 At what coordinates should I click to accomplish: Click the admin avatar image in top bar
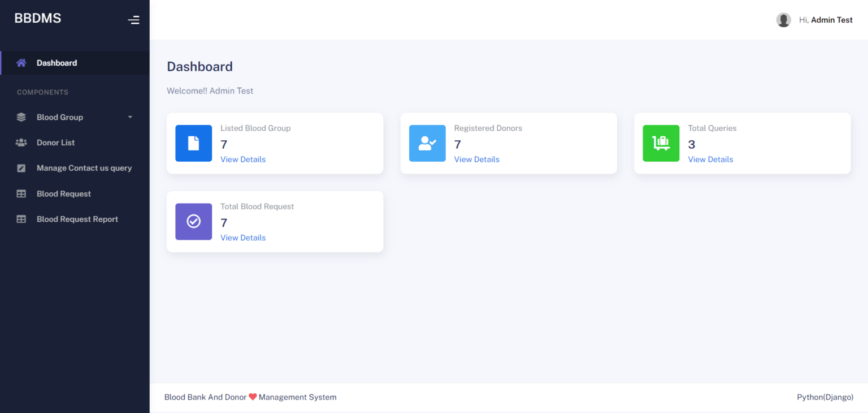coord(784,19)
